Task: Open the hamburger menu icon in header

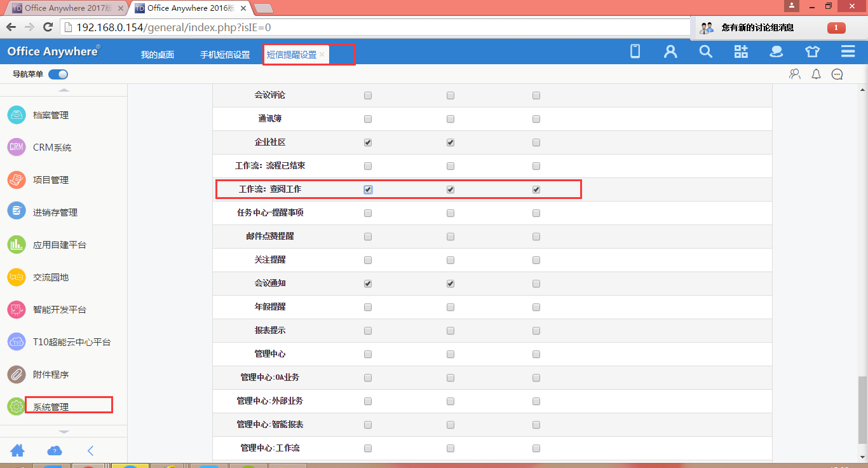Action: (x=848, y=52)
